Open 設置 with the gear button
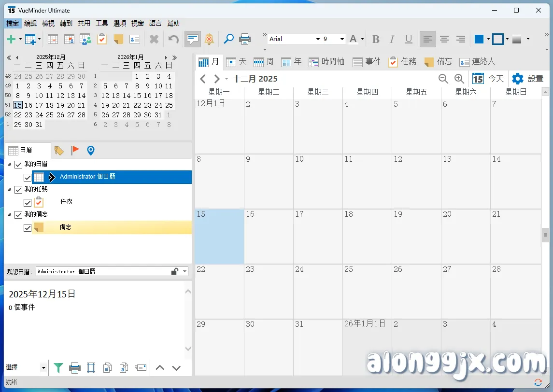This screenshot has height=392, width=553. tap(527, 79)
